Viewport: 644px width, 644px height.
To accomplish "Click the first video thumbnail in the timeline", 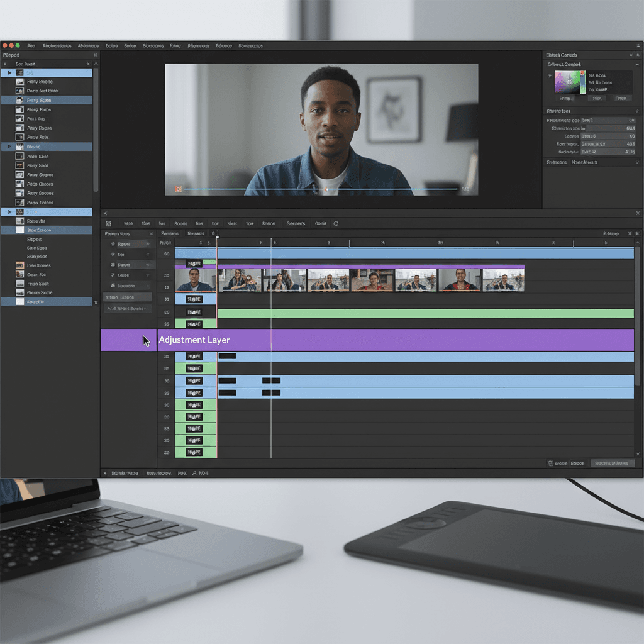I will (x=195, y=280).
